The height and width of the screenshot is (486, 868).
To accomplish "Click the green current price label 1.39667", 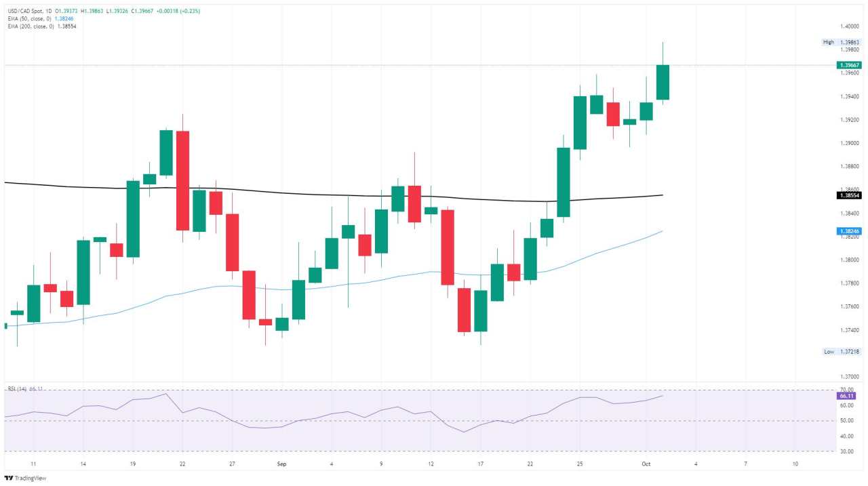I will (x=849, y=65).
